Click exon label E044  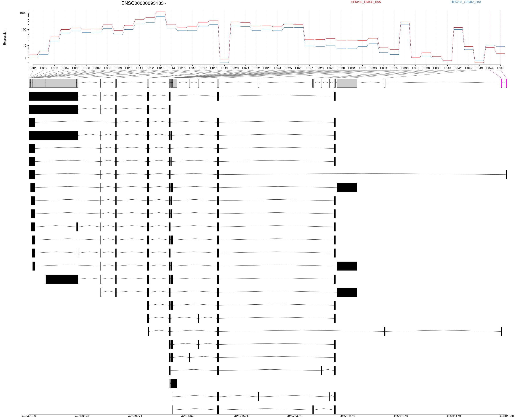pos(490,68)
